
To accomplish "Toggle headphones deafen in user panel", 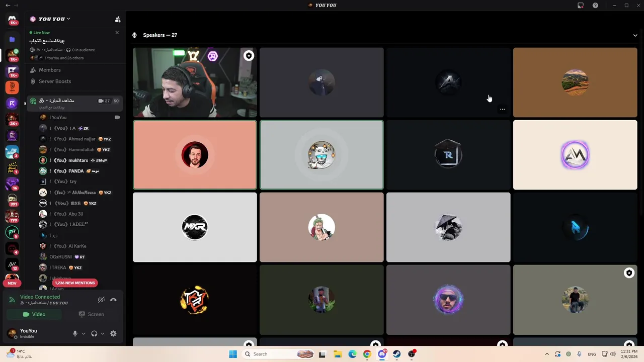I will (94, 333).
